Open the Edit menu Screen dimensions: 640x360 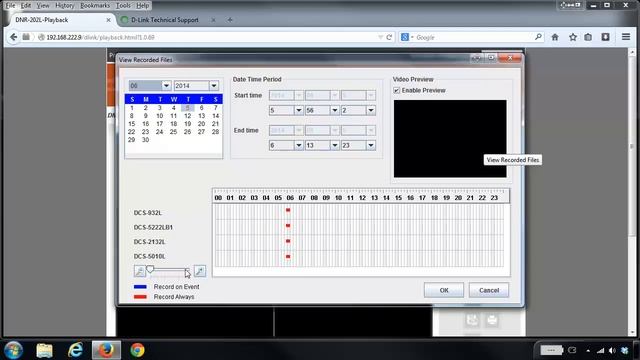(26, 5)
